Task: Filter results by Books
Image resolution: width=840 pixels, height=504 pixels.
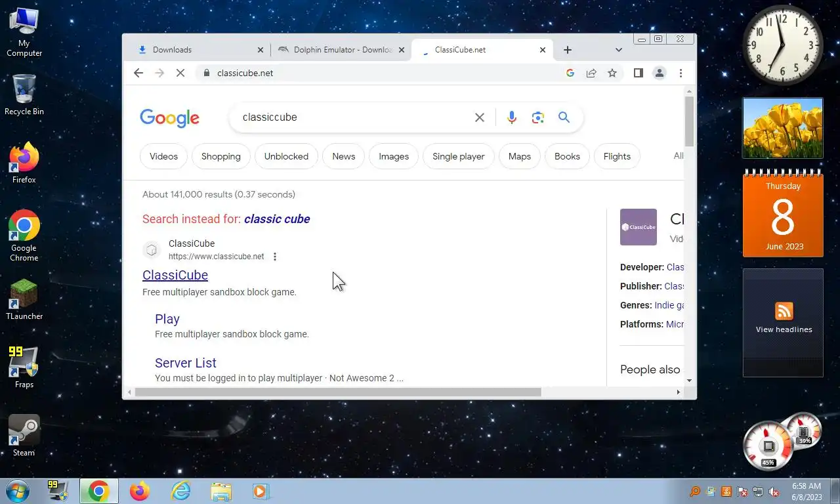Action: pos(567,156)
